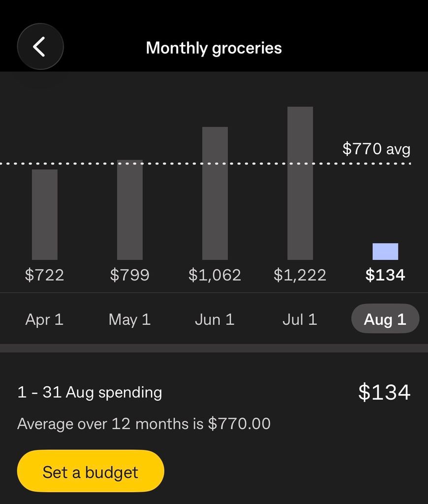Tap the $799 amount label
This screenshot has height=504, width=428.
pos(130,275)
